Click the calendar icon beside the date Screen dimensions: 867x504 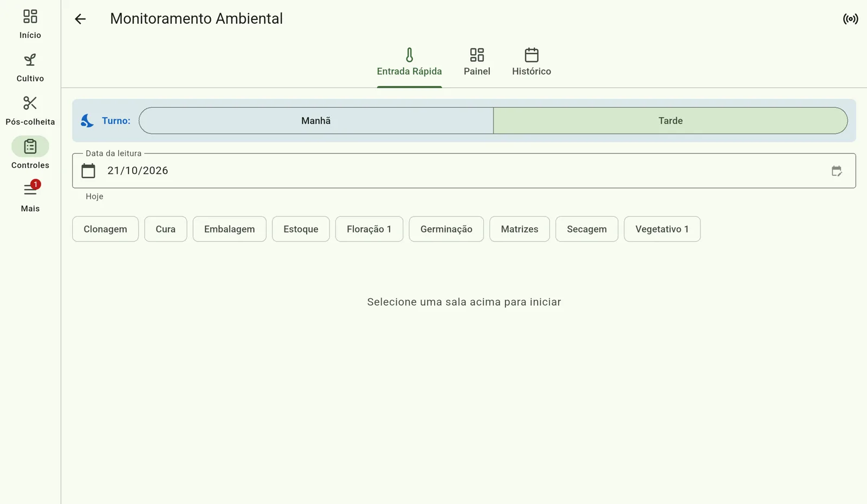pyautogui.click(x=88, y=171)
